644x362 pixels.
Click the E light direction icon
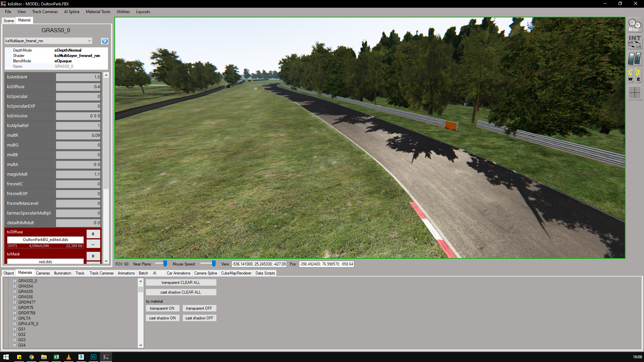click(638, 75)
